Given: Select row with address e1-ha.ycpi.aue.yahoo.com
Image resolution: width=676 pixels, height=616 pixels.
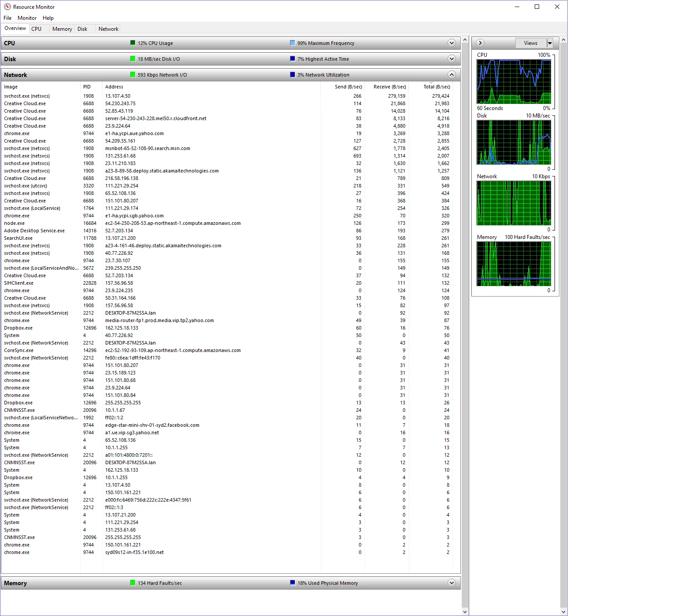Looking at the screenshot, I should 228,133.
